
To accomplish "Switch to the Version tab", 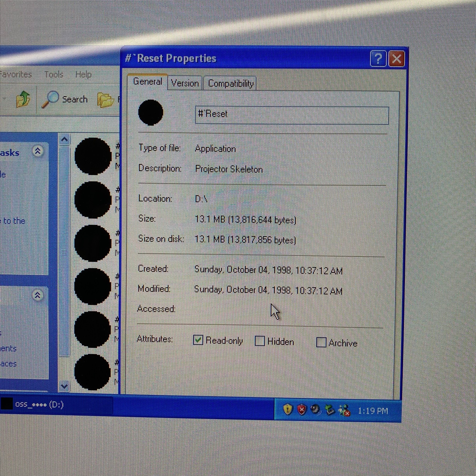I will pos(185,84).
